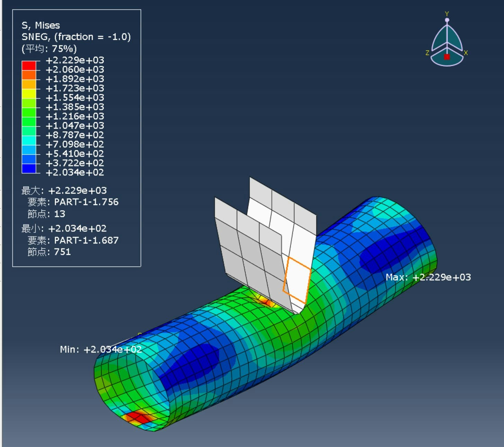The image size is (504, 447).
Task: Click the '要素: PART-1-1.756' line
Action: [73, 202]
